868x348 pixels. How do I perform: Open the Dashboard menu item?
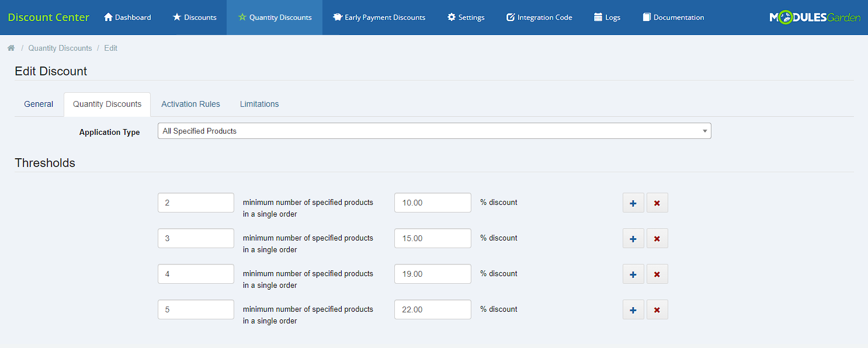tap(127, 18)
